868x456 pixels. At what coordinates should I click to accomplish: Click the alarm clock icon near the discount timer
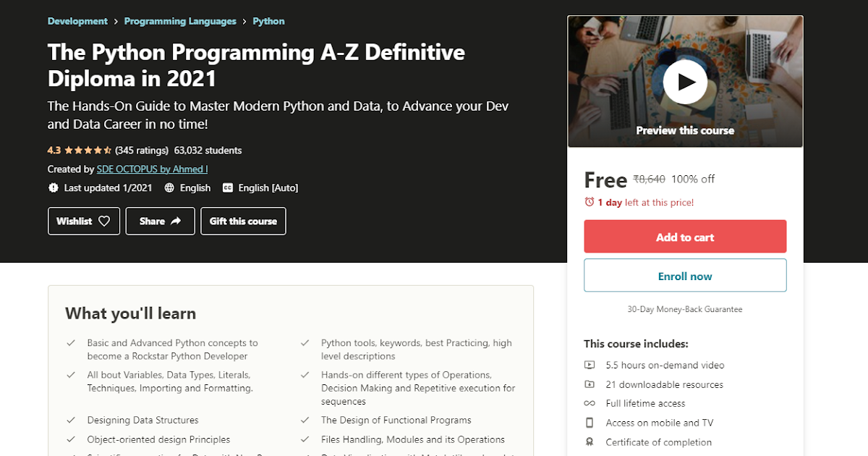pos(589,203)
